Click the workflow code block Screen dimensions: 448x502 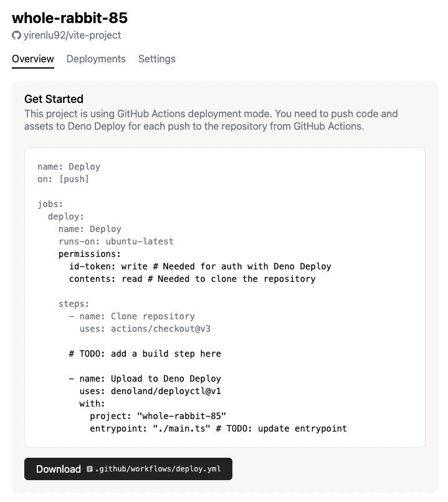[x=224, y=296]
